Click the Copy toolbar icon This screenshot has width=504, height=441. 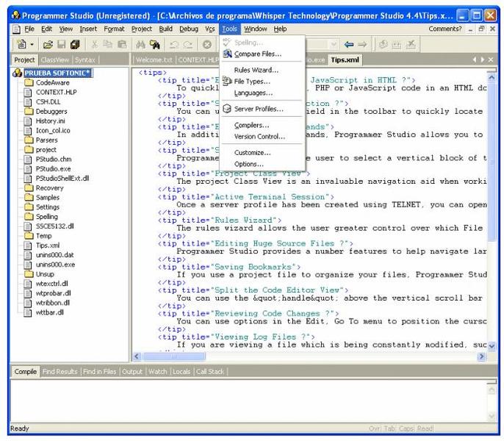108,44
